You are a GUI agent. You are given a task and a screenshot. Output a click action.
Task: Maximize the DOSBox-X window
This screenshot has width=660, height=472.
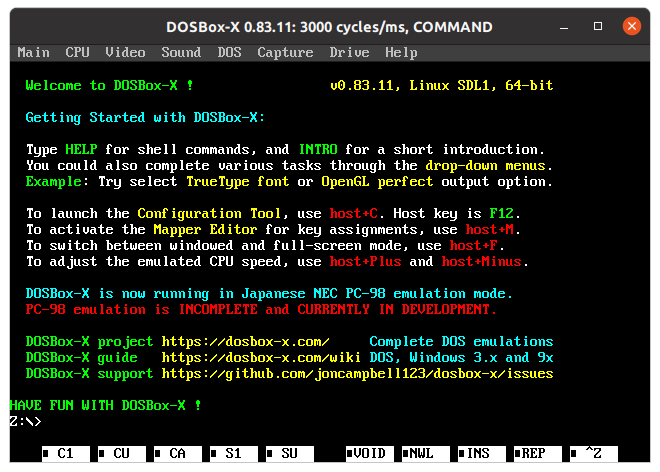coord(598,26)
